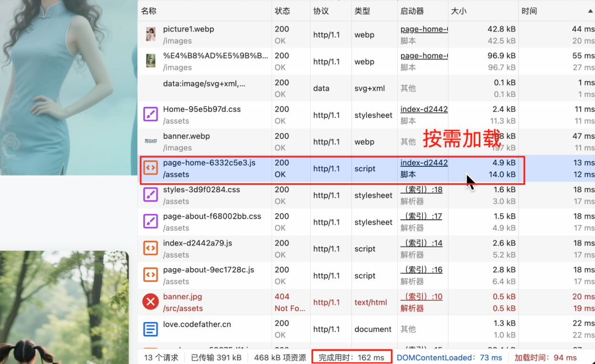Click the banner.webp preview thumbnail icon
The width and height of the screenshot is (595, 364).
point(150,142)
